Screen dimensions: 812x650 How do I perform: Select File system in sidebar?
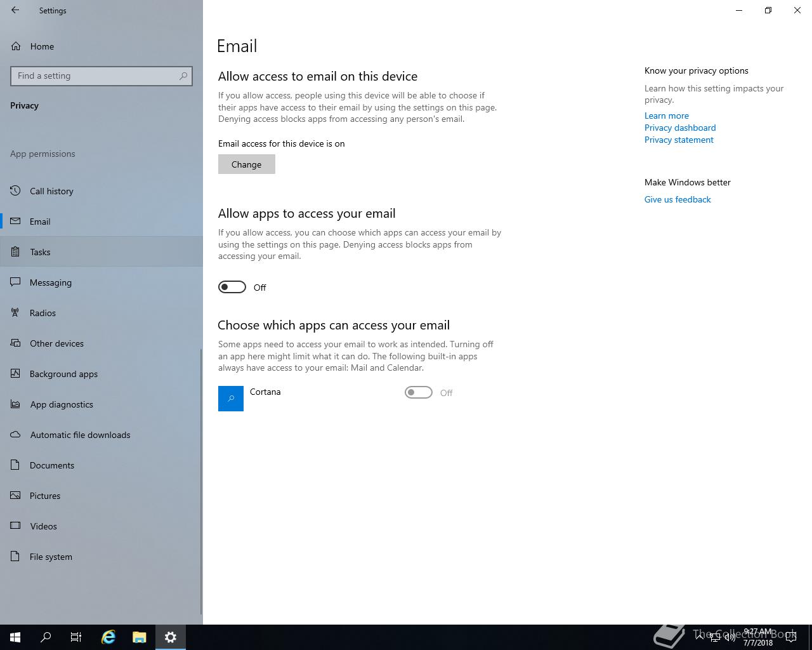point(101,557)
